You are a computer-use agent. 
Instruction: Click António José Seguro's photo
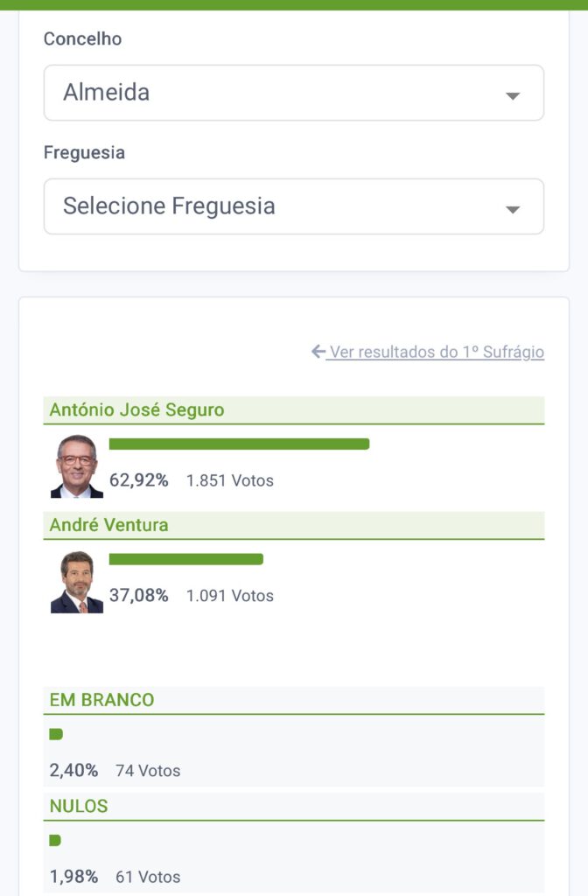pos(77,466)
